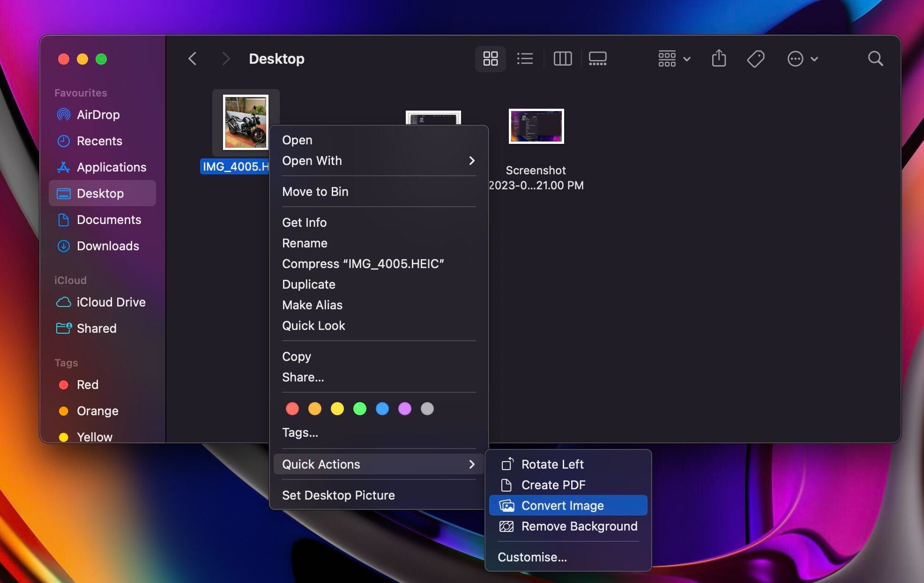Select the partially hidden dark screenshot thumbnail

(433, 118)
